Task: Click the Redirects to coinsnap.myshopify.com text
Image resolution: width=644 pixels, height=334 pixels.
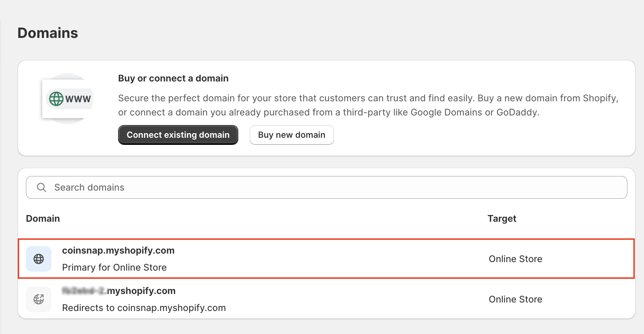Action: pos(144,308)
